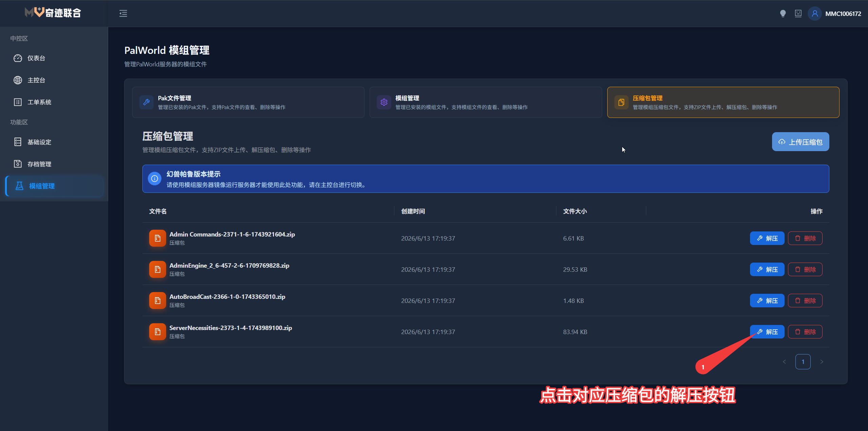Image resolution: width=868 pixels, height=431 pixels.
Task: Click 操作 column header
Action: pyautogui.click(x=816, y=211)
